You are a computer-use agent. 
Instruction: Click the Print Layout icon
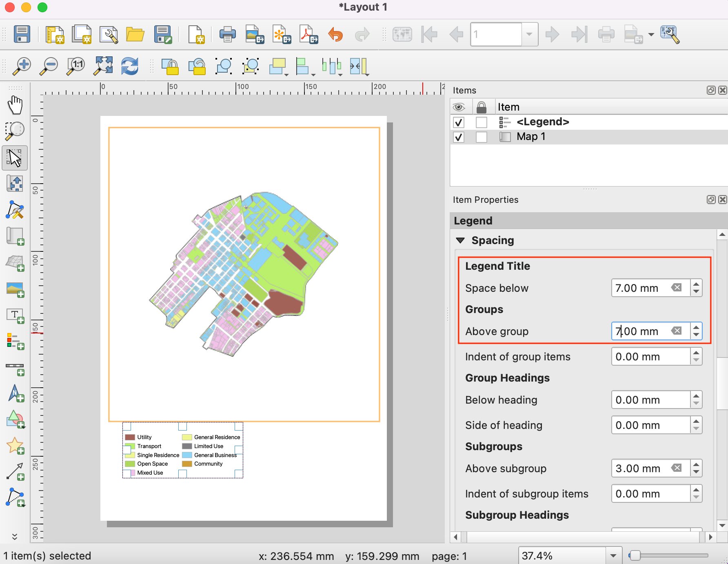pyautogui.click(x=227, y=34)
